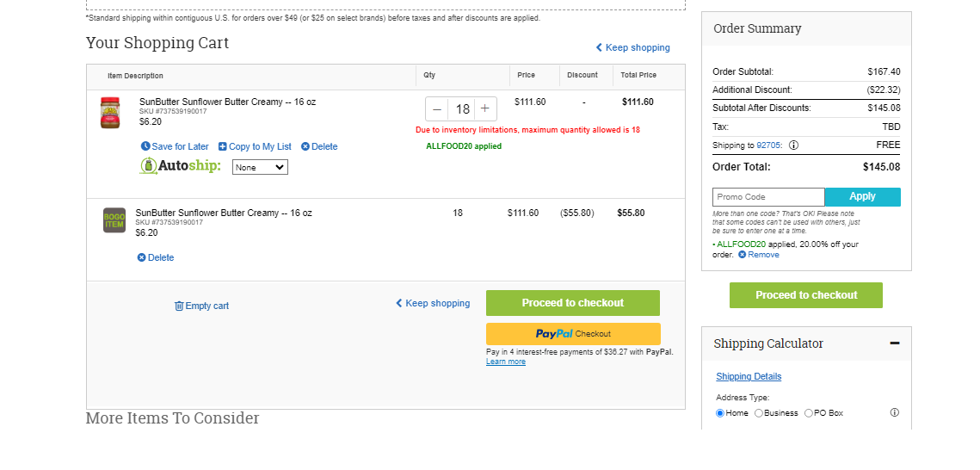Screen dimensions: 980x470
Task: Remove the ALLFOOD20 promo code
Action: [x=759, y=255]
